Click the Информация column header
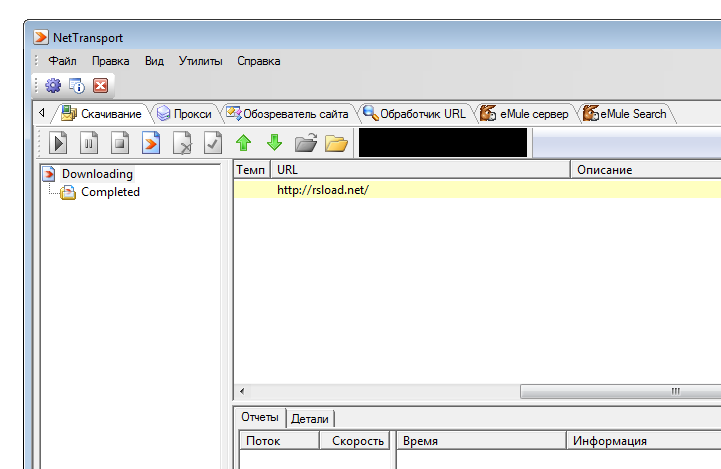The image size is (721, 469). (x=644, y=440)
